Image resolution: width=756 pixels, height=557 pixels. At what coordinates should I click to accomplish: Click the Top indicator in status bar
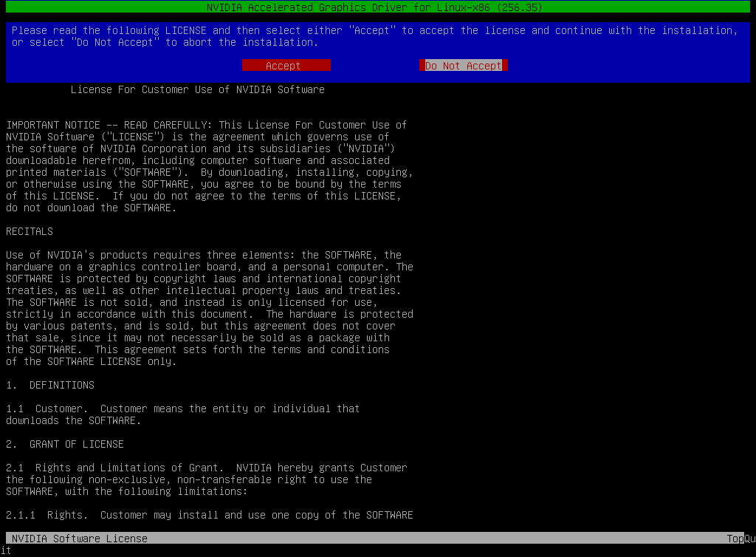point(735,539)
